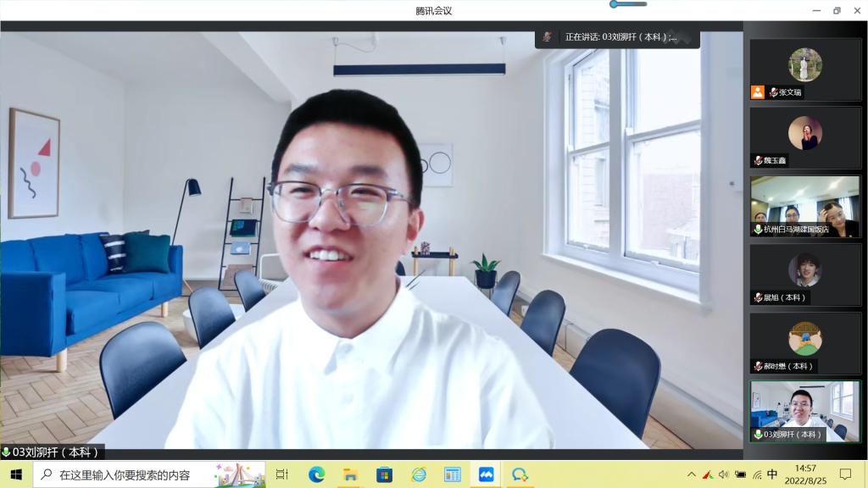Click the Internet Explorer taskbar icon
868x488 pixels.
point(418,474)
